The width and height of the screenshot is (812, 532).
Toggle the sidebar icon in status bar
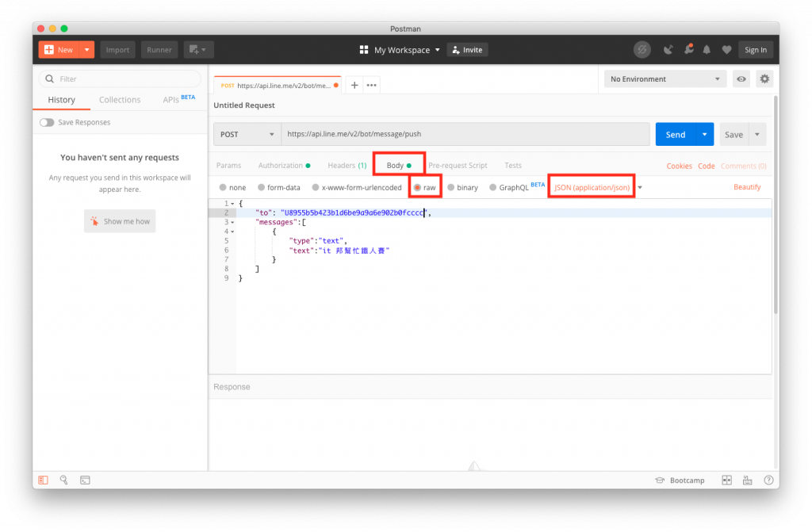(x=43, y=480)
